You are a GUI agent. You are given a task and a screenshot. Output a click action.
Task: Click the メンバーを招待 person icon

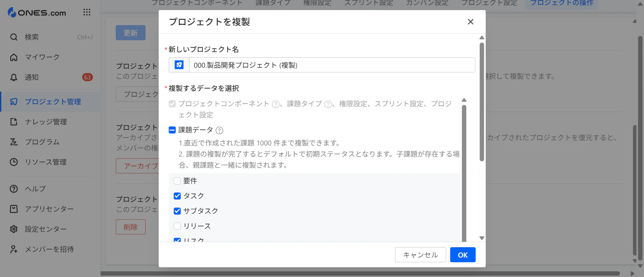(x=14, y=249)
